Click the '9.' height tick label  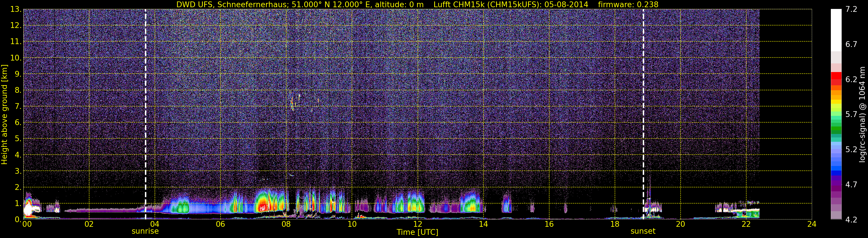point(18,74)
